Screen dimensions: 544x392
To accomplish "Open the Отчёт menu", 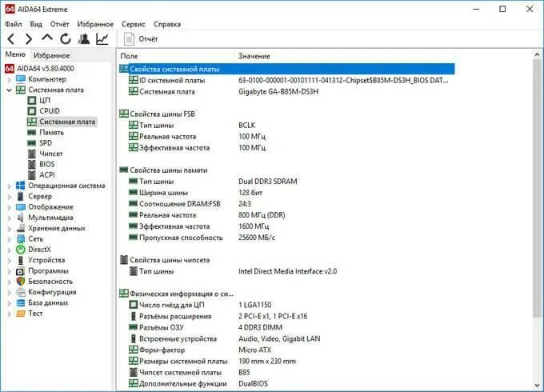I will (x=60, y=24).
